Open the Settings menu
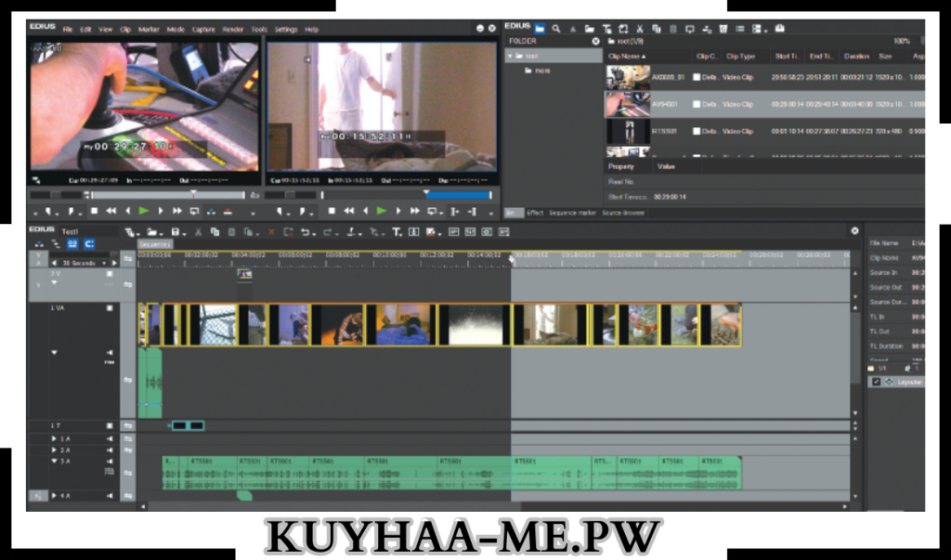This screenshot has width=951, height=560. click(x=286, y=29)
